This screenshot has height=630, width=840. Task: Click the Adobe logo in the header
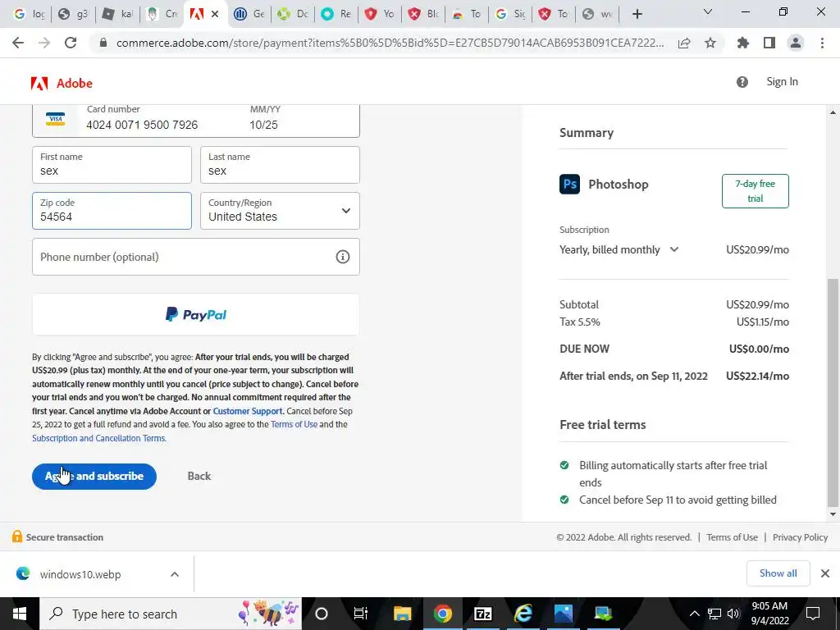pyautogui.click(x=62, y=83)
